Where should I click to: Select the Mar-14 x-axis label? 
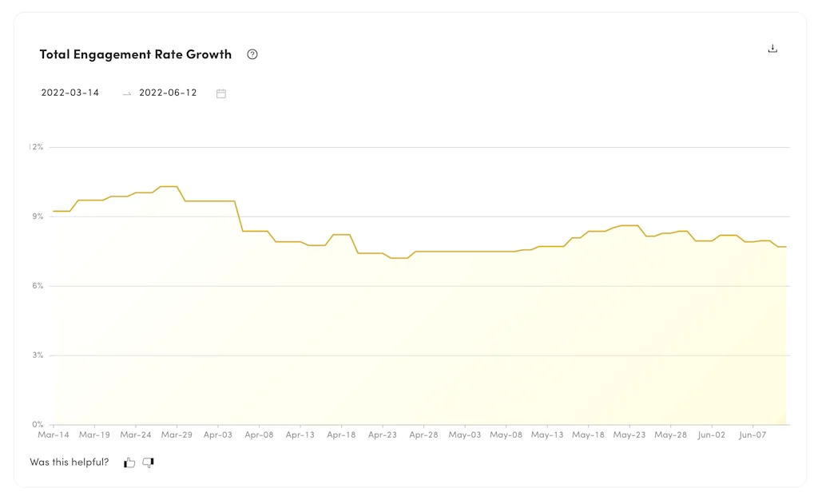(x=54, y=435)
